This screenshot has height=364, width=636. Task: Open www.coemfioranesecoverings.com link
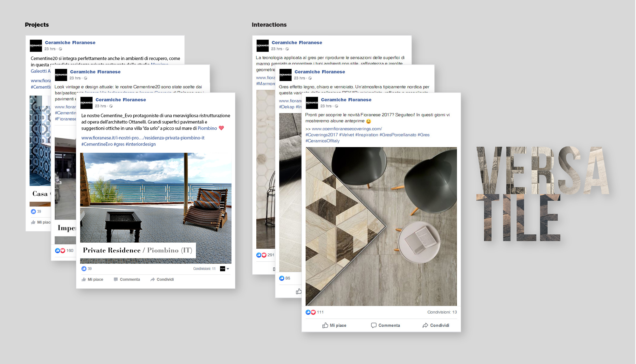(347, 129)
